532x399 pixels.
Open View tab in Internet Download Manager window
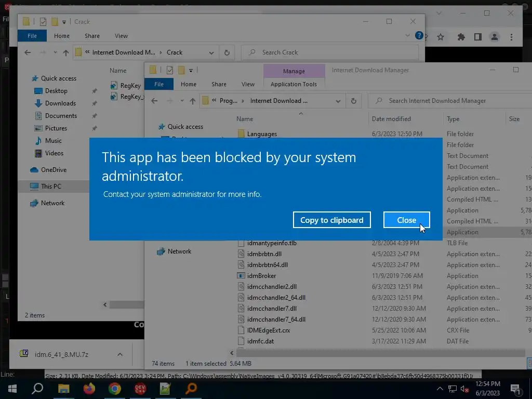coord(248,84)
